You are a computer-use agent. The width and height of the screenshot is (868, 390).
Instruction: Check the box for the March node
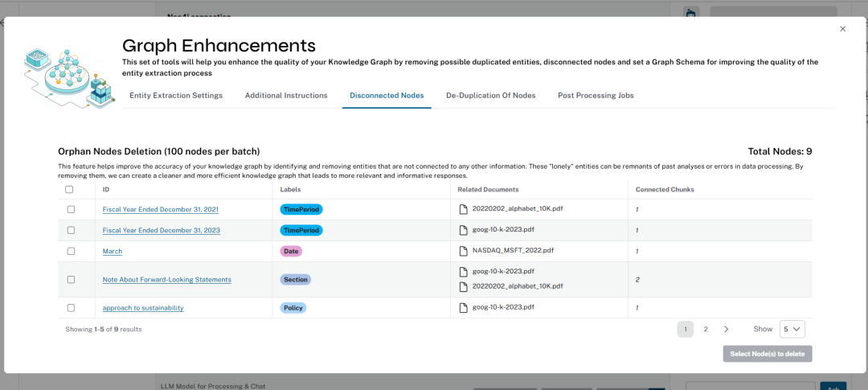tap(71, 251)
